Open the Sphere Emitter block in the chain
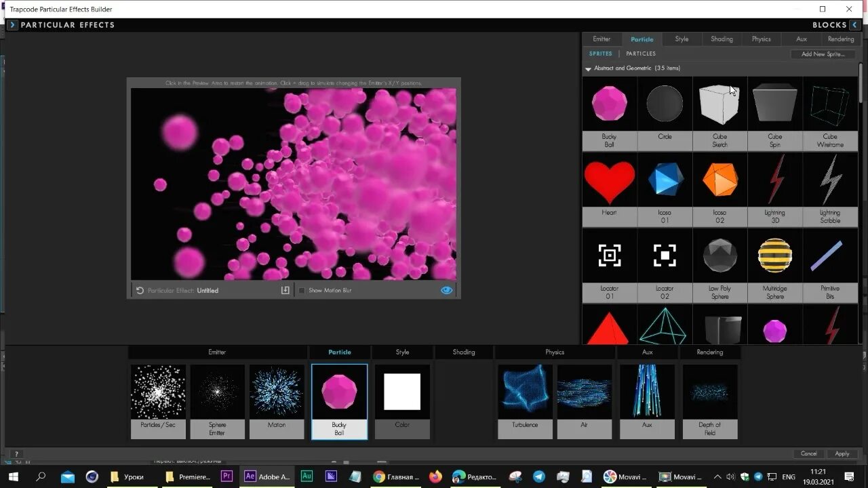The height and width of the screenshot is (488, 868). (217, 401)
